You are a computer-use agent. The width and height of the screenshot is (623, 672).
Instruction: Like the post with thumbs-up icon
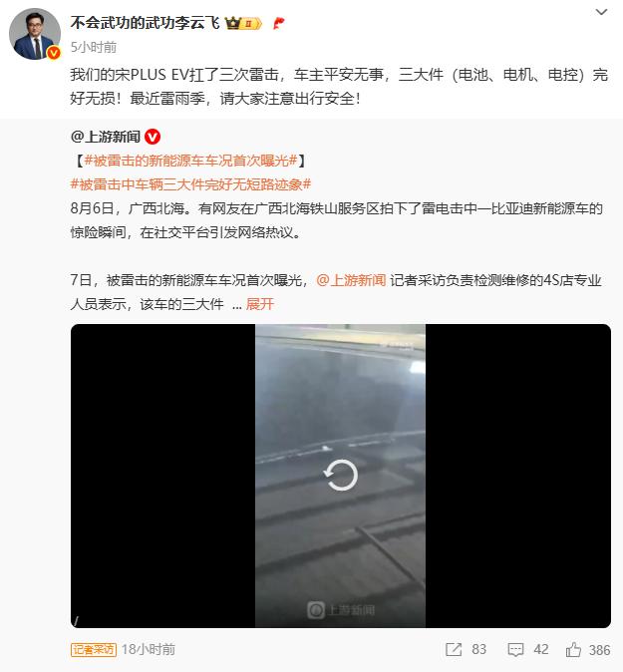coord(573,650)
